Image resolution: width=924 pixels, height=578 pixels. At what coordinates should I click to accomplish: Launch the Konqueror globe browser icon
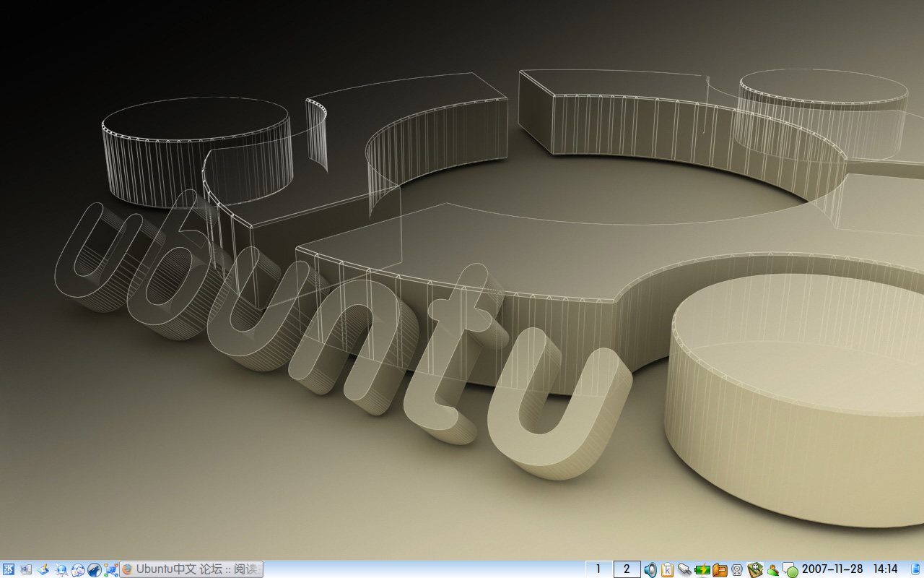click(x=61, y=569)
